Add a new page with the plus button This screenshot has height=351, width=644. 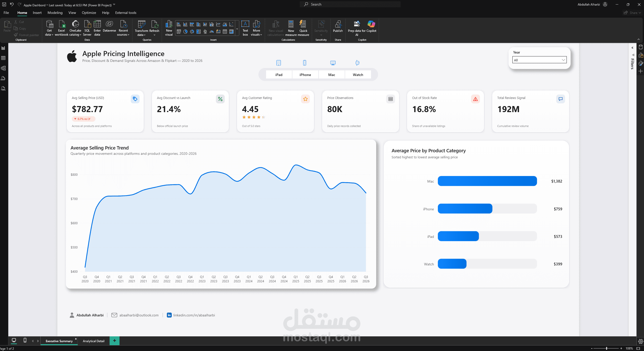coord(114,341)
